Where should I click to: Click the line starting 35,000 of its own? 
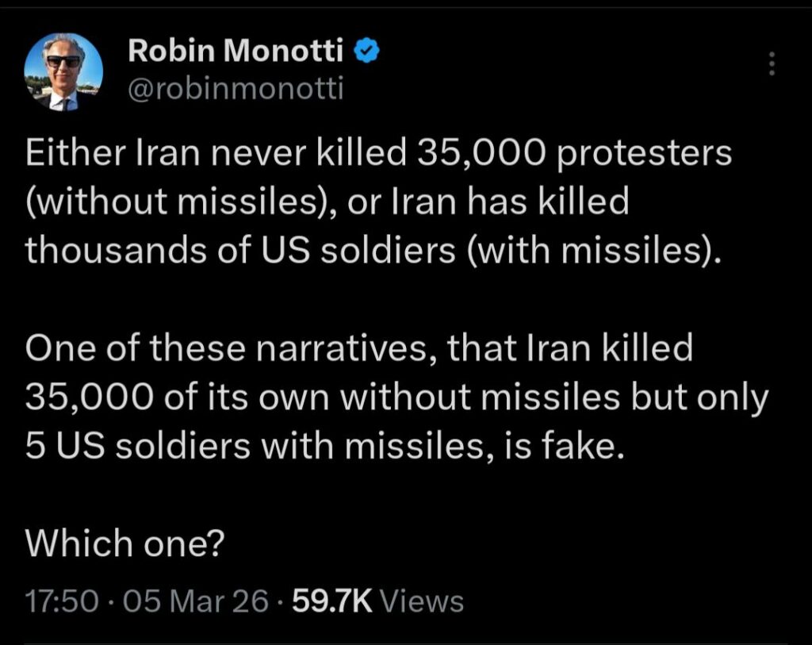(396, 398)
